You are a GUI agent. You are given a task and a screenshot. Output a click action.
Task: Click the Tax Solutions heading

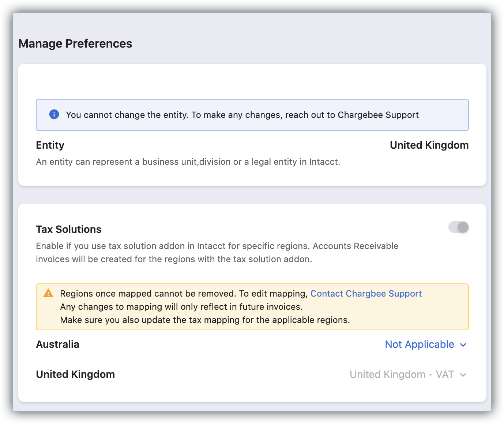pos(69,229)
